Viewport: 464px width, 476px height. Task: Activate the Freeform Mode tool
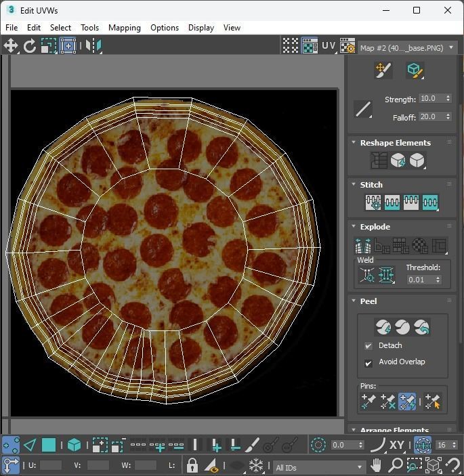(x=68, y=46)
